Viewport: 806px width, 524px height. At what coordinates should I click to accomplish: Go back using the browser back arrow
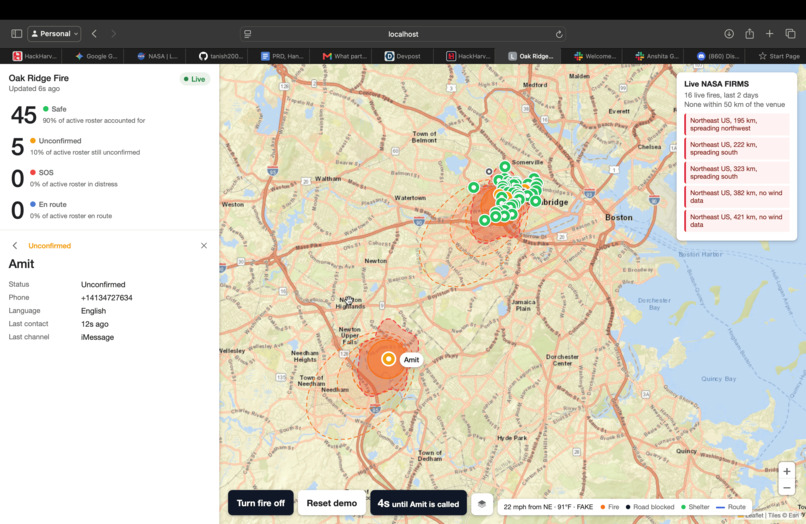tap(94, 33)
